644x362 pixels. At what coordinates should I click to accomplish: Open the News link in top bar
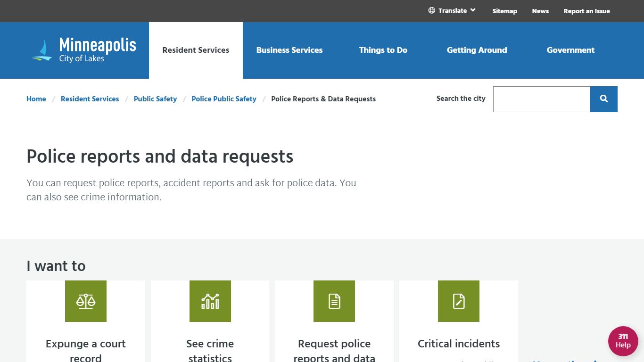[x=540, y=11]
